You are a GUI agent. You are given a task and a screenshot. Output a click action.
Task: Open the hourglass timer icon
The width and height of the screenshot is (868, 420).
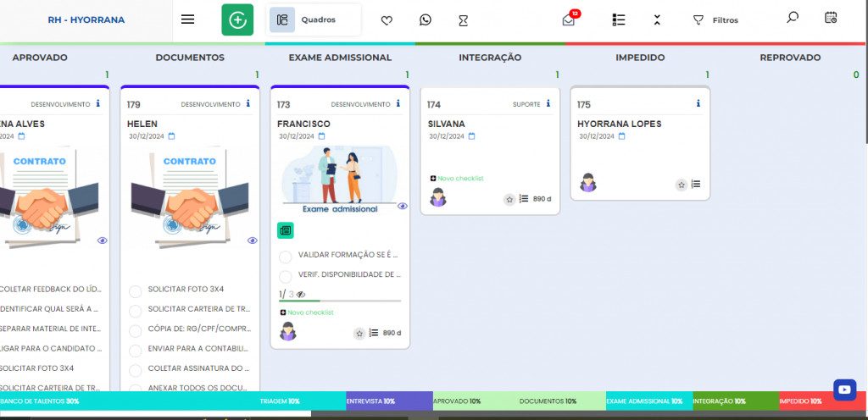[x=463, y=20]
